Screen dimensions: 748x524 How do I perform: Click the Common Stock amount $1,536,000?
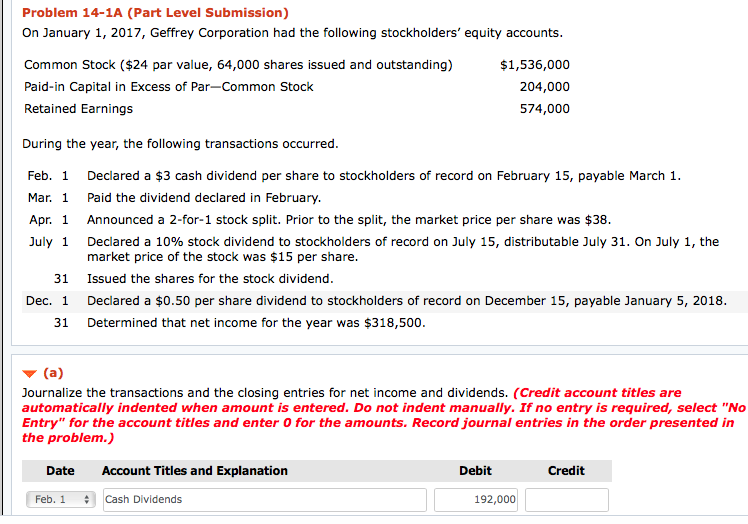535,65
